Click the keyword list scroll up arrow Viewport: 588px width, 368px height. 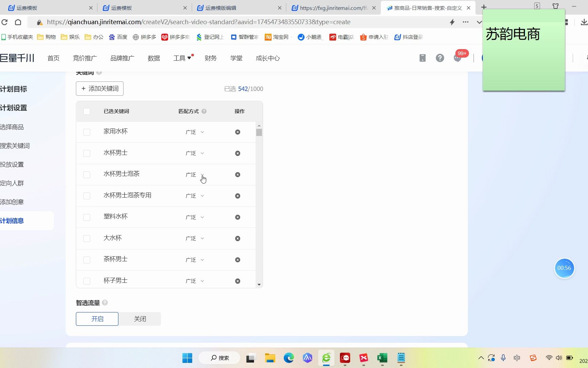[259, 126]
